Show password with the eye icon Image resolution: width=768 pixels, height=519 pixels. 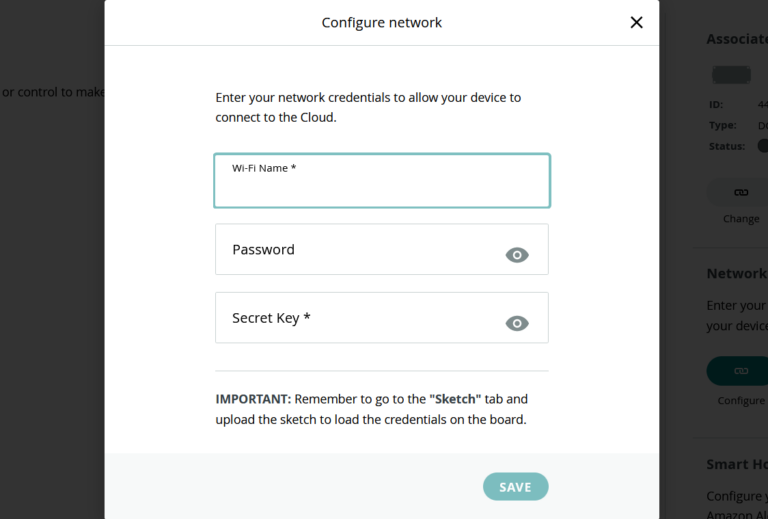click(516, 255)
